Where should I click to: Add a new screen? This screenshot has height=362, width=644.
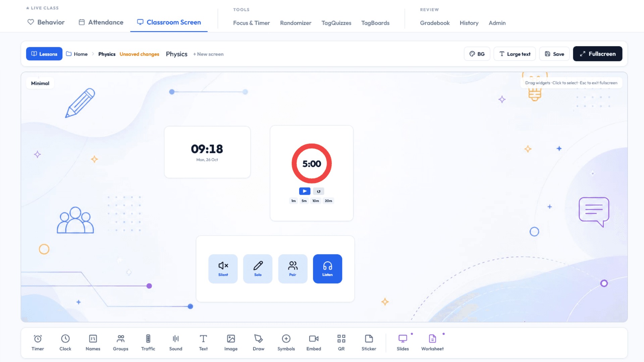208,54
